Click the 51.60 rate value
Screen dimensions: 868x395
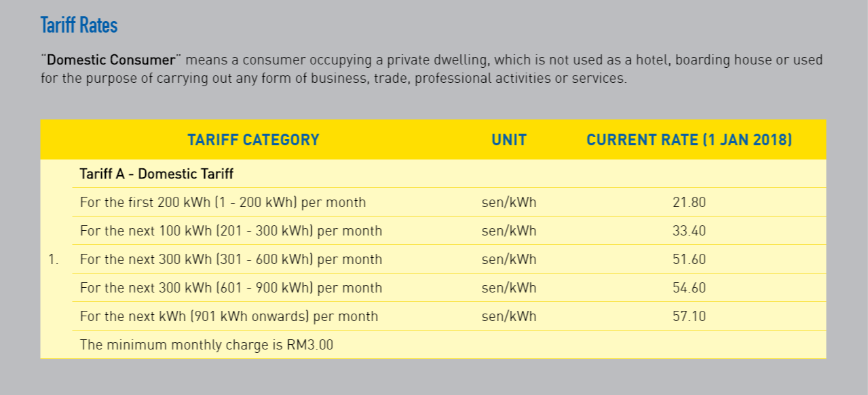689,259
